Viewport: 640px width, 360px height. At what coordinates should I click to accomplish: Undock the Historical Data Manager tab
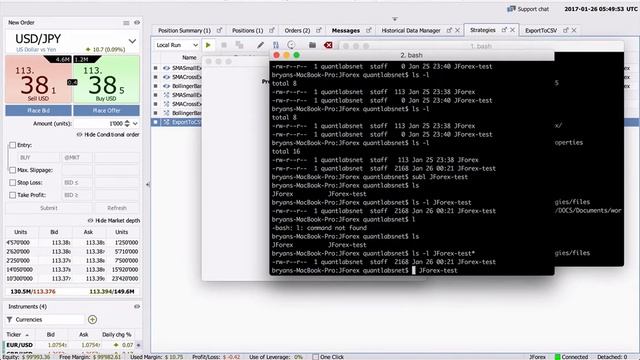point(449,30)
